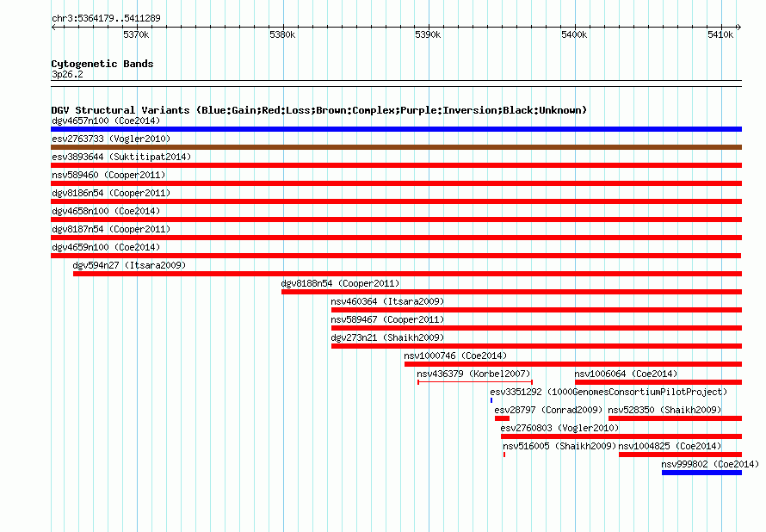Image resolution: width=766 pixels, height=532 pixels.
Task: Open nsv460364 (Itsara2009) variant
Action: tap(387, 301)
